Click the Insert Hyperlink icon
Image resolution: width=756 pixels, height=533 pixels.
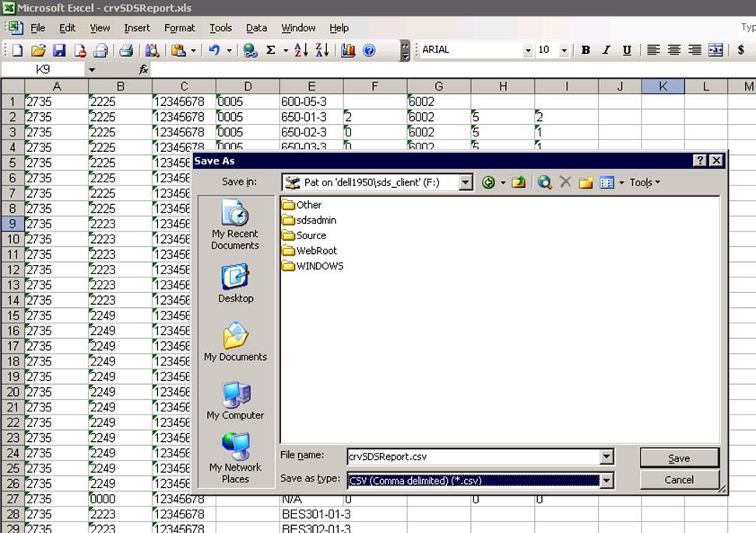(x=251, y=50)
